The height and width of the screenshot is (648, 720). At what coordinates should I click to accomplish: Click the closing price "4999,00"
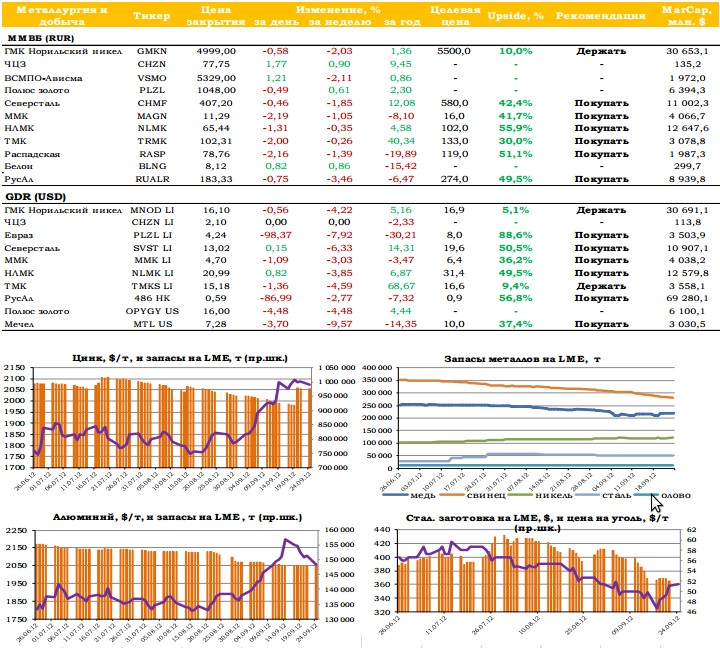(x=216, y=51)
